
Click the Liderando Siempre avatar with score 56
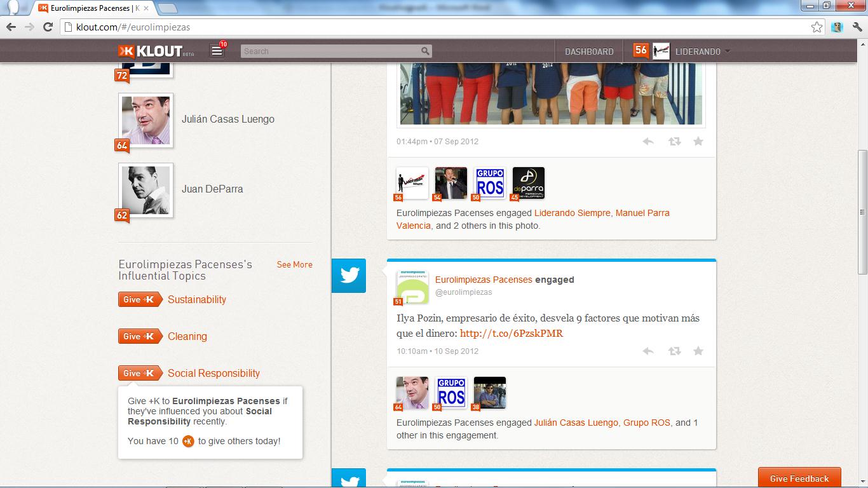(x=412, y=184)
